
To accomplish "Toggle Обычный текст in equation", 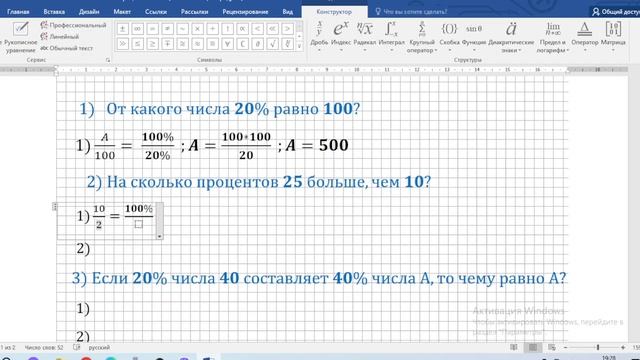I will (x=67, y=48).
